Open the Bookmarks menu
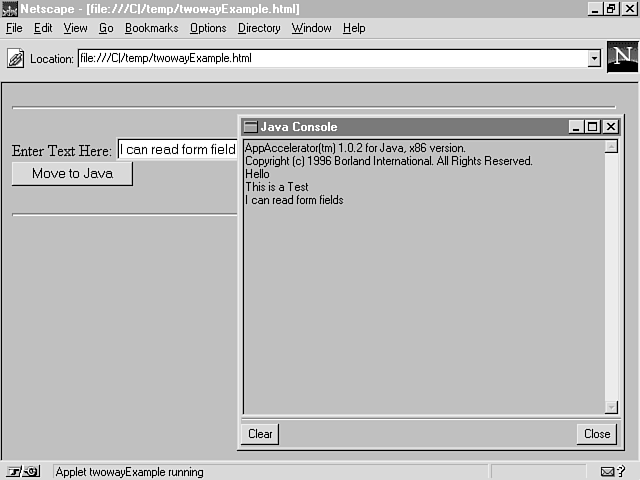The height and width of the screenshot is (480, 640). [151, 28]
